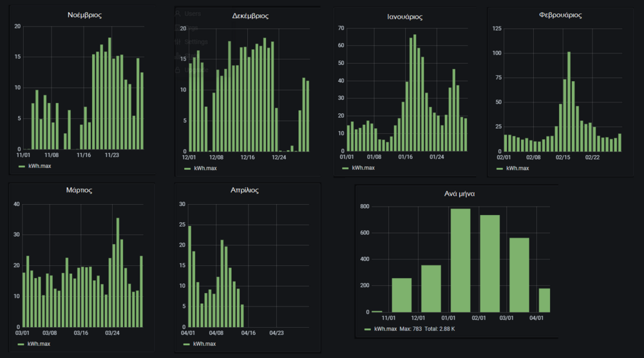
Task: Open series color picker in Μάρτιος legend
Action: 22,344
